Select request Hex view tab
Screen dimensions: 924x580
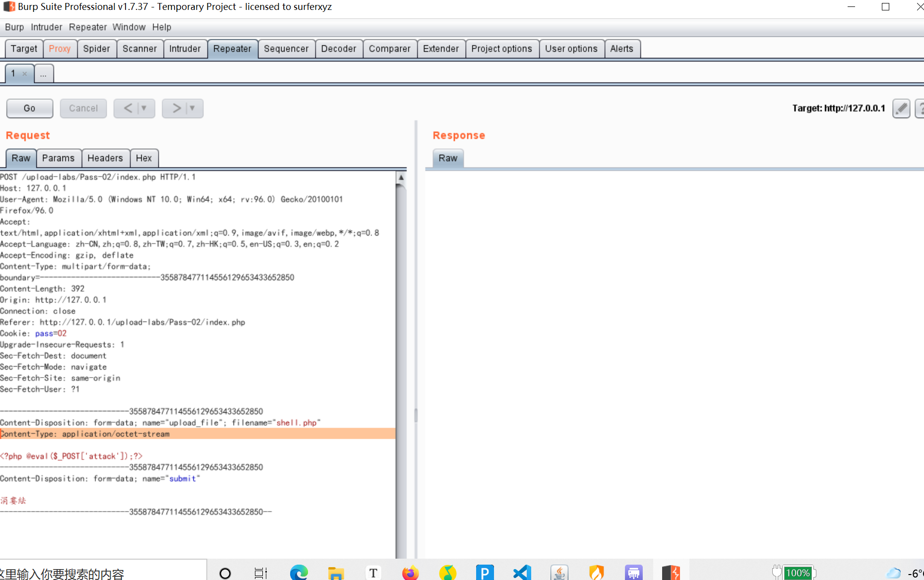click(x=144, y=158)
